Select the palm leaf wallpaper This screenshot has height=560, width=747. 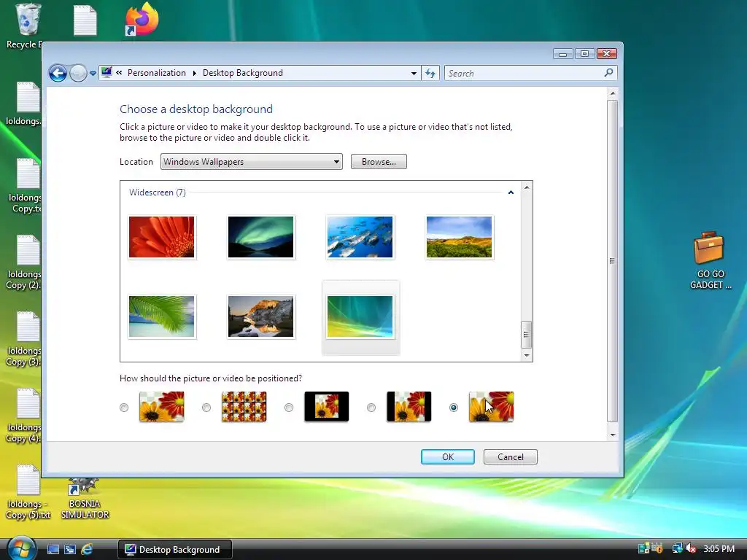tap(161, 316)
